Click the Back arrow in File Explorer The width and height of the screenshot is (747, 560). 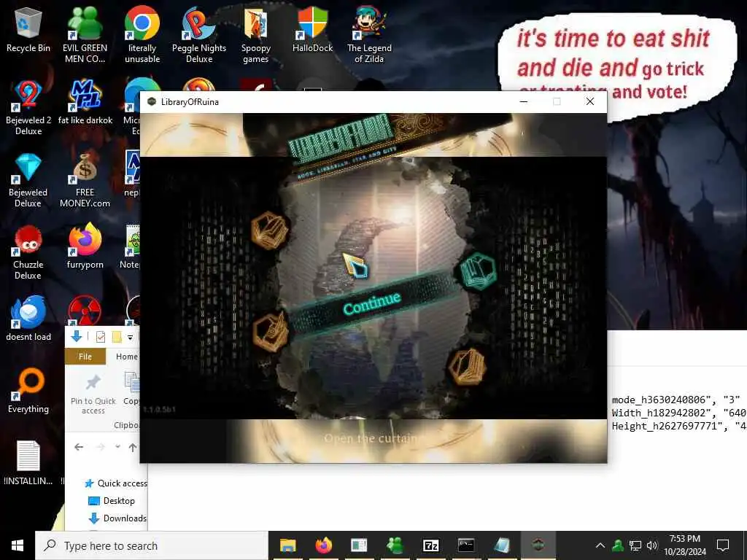pos(79,447)
